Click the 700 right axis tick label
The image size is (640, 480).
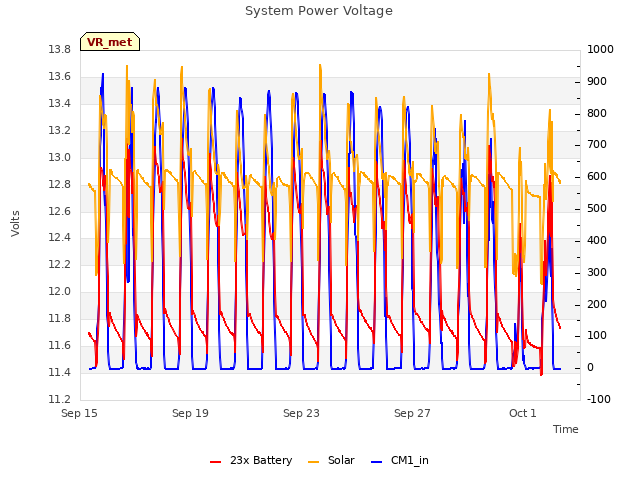pyautogui.click(x=597, y=145)
